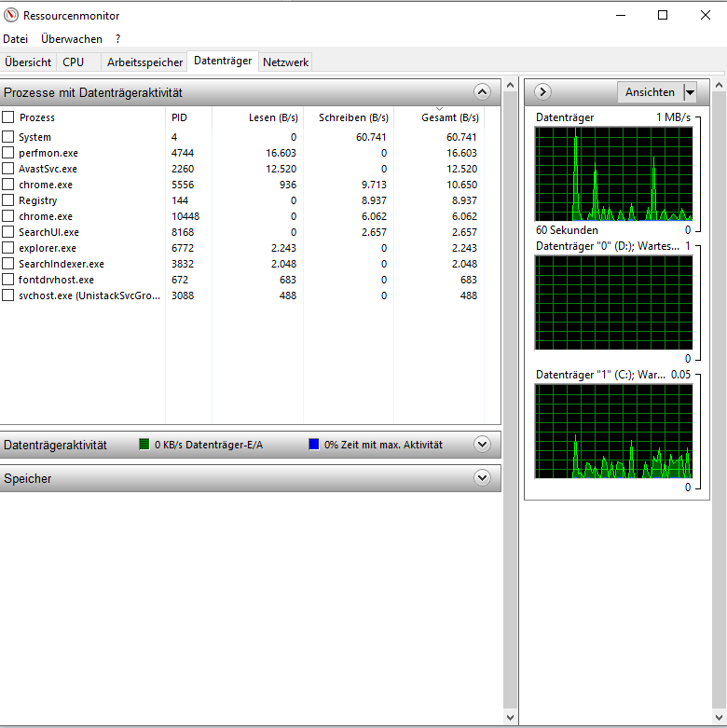Close the Ressourcenmonitor window
This screenshot has width=727, height=728.
706,15
